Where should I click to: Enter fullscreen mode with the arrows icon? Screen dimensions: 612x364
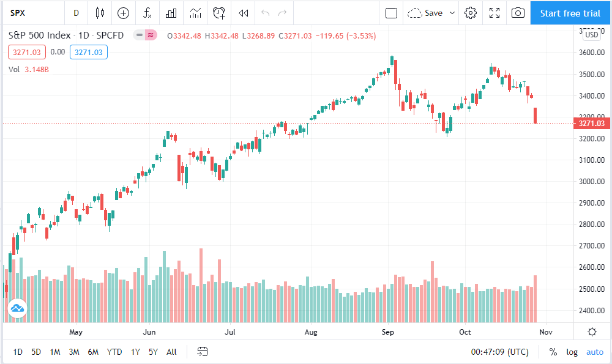[x=494, y=13]
